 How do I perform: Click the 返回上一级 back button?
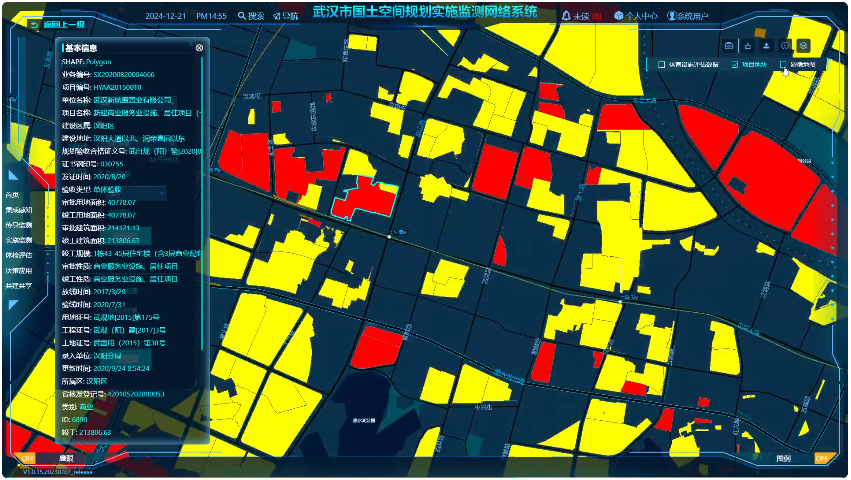click(x=58, y=24)
